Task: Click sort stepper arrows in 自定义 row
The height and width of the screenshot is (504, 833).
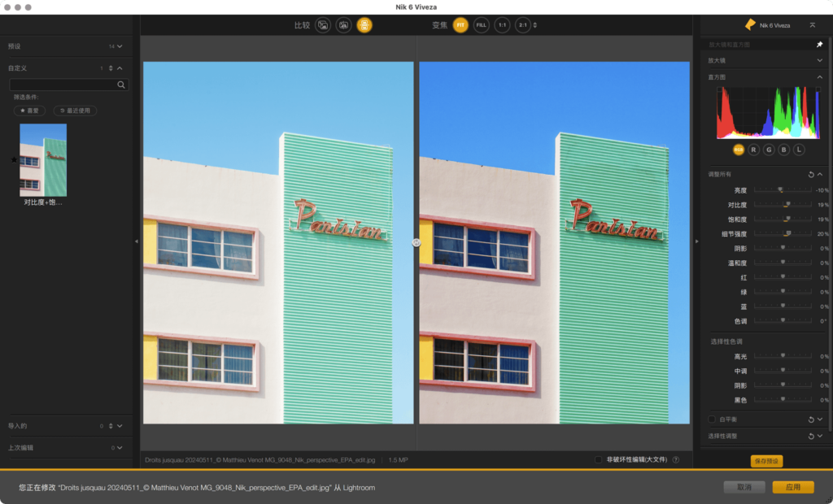Action: coord(111,68)
